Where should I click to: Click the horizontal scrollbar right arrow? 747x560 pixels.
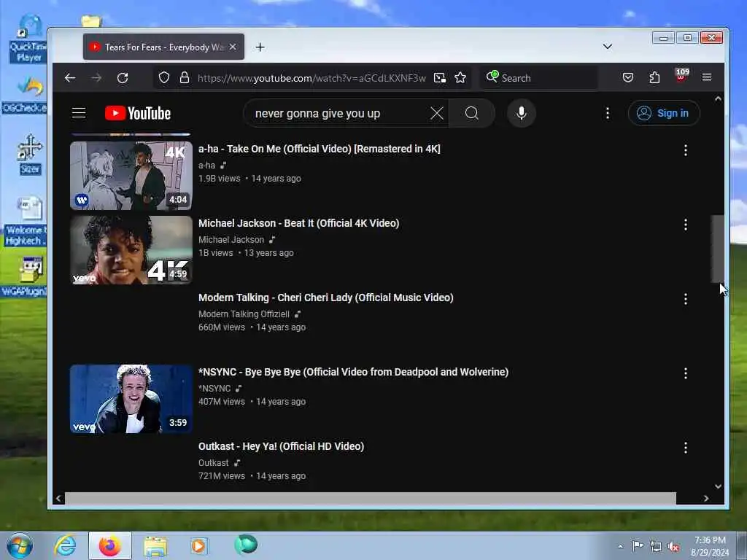click(x=706, y=498)
